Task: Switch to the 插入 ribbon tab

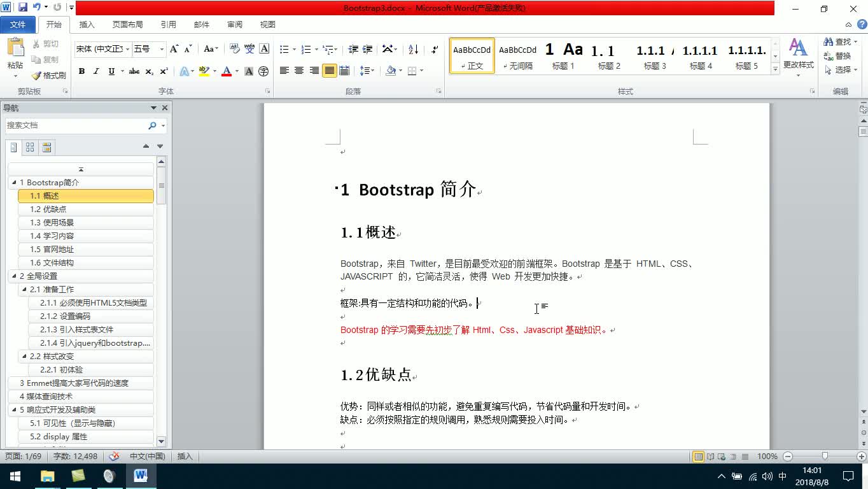Action: (87, 25)
